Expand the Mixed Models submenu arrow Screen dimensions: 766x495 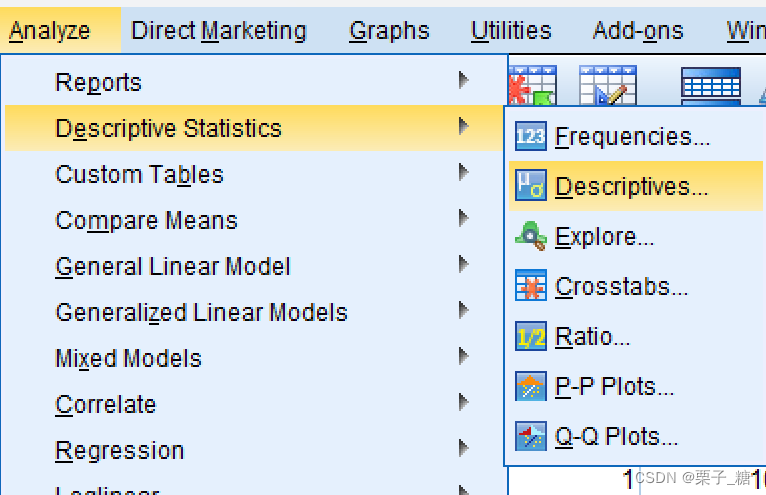(464, 356)
